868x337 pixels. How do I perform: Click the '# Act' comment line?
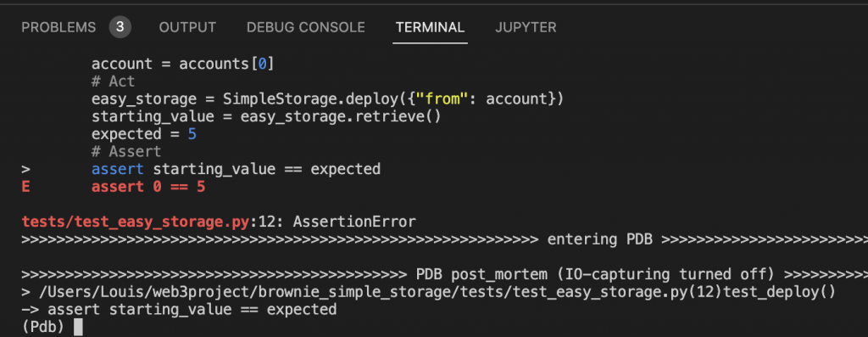click(113, 81)
